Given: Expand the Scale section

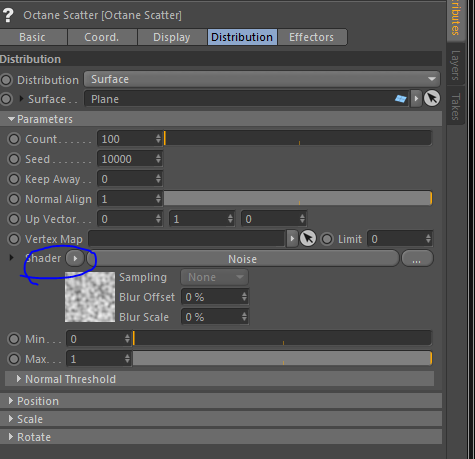Looking at the screenshot, I should coord(11,419).
